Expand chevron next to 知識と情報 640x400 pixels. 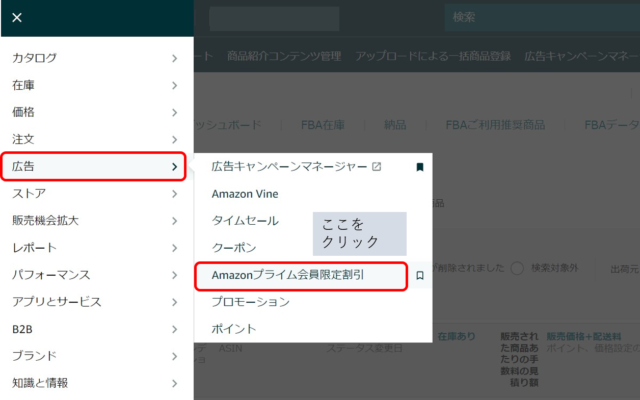tap(175, 383)
